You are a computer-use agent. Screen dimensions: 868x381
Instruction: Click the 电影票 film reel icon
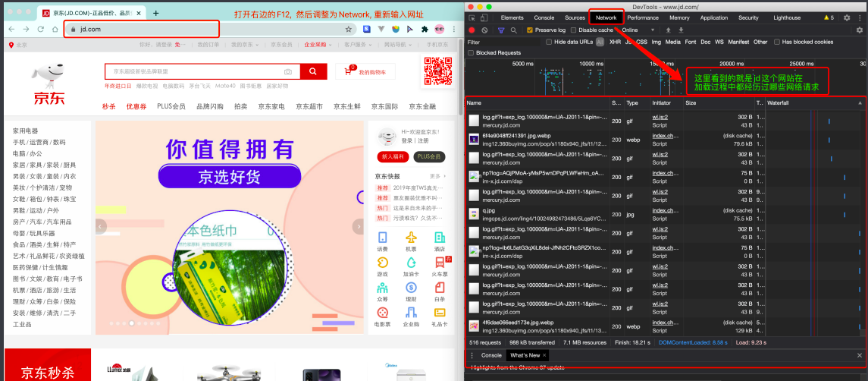tap(383, 313)
